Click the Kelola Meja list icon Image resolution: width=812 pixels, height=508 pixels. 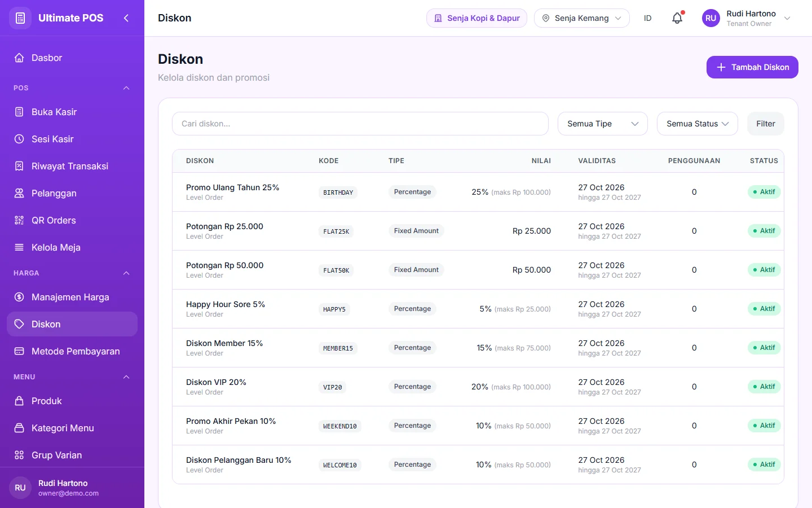19,247
